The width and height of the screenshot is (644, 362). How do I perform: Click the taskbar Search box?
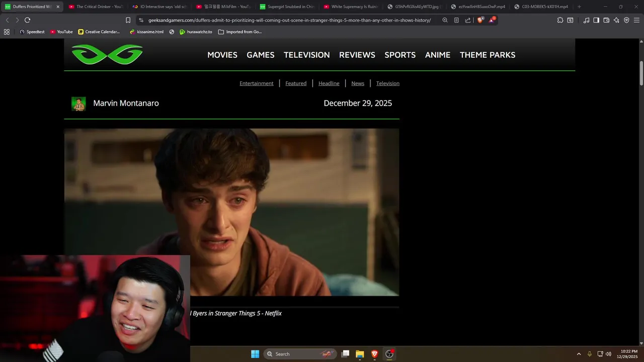[x=300, y=354]
